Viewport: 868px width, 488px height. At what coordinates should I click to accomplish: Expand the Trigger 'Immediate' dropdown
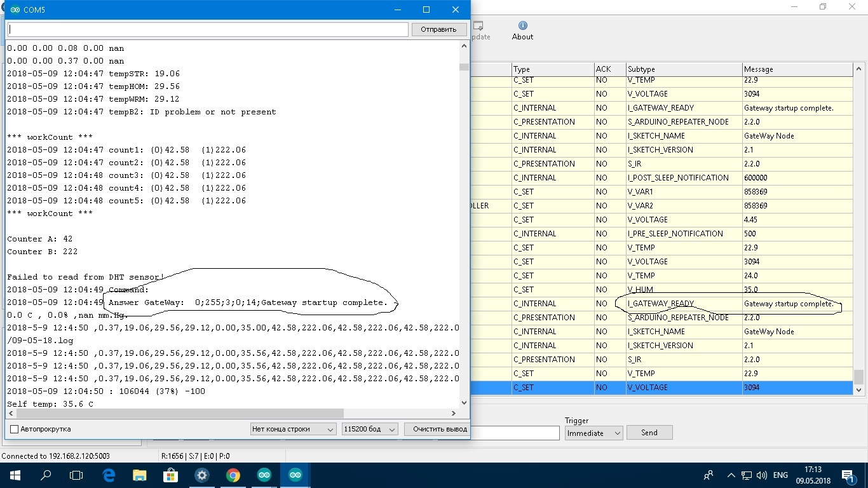point(594,433)
